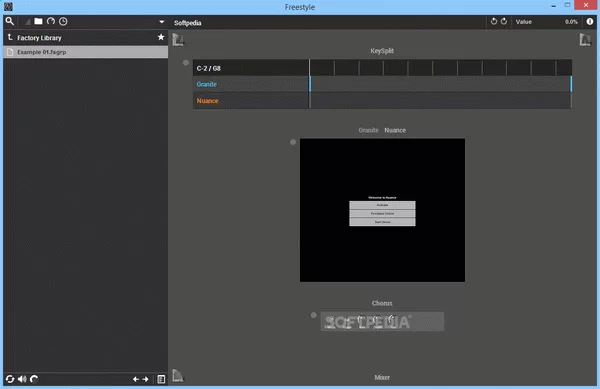This screenshot has height=389, width=600.
Task: Maximize the Freestyle window
Action: [567, 5]
